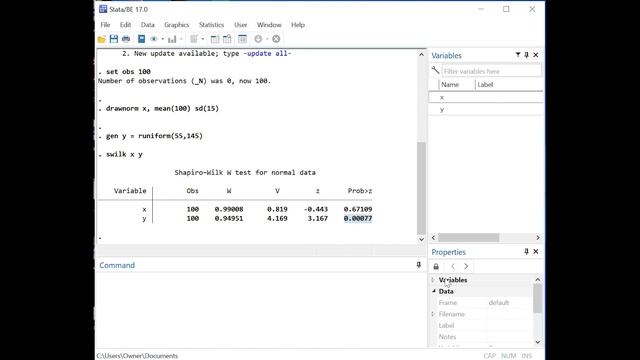
Task: Pin the Variables panel
Action: (527, 55)
